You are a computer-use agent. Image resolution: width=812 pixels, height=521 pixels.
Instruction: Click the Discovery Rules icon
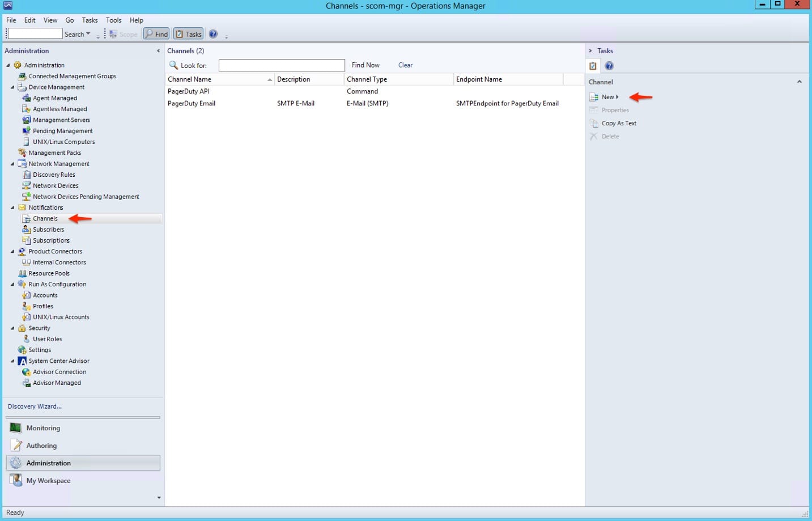(x=26, y=175)
